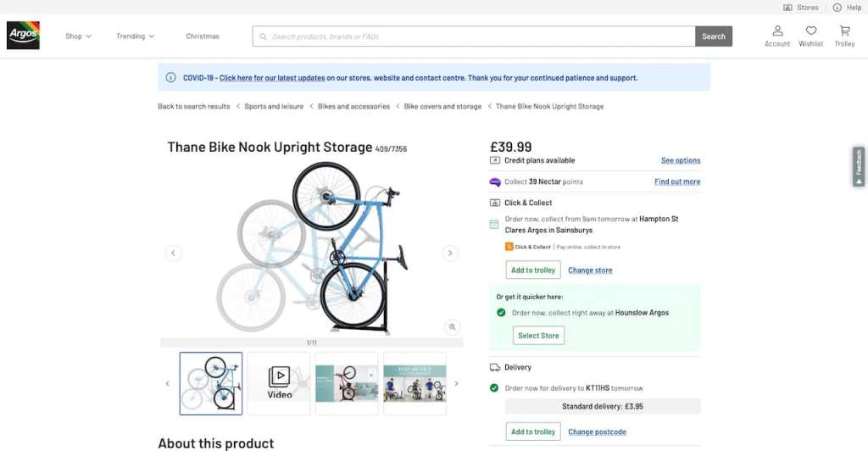This screenshot has height=451, width=868.
Task: Expand the Trending dropdown menu
Action: (x=136, y=36)
